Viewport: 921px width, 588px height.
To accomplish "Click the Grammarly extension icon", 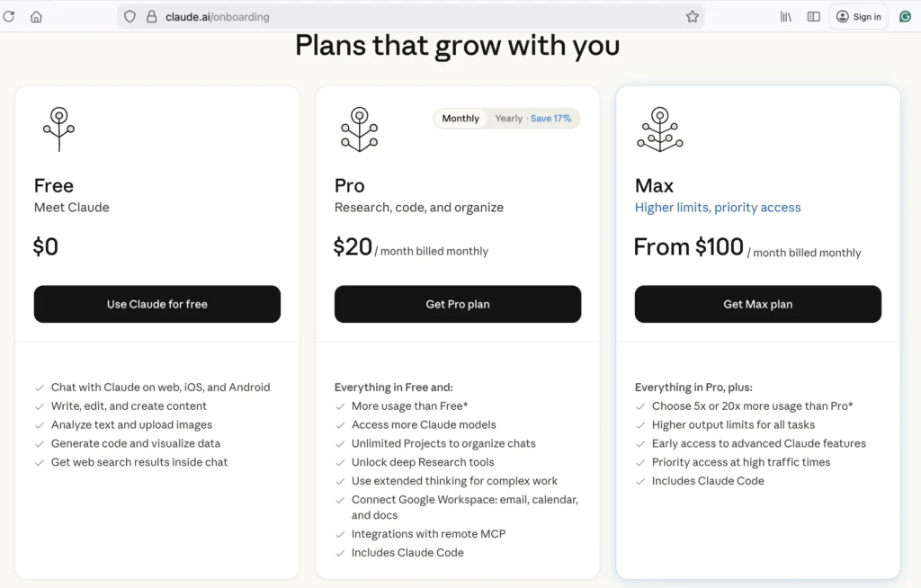I will point(905,16).
